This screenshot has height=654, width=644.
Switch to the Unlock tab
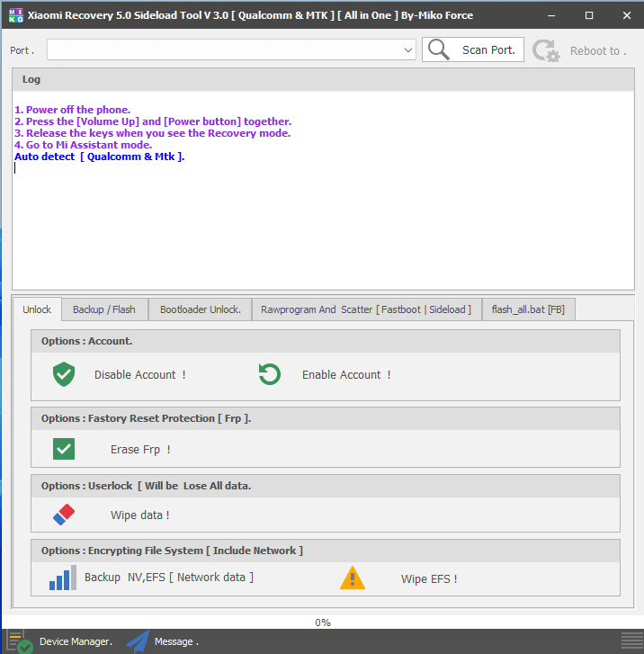click(x=37, y=309)
